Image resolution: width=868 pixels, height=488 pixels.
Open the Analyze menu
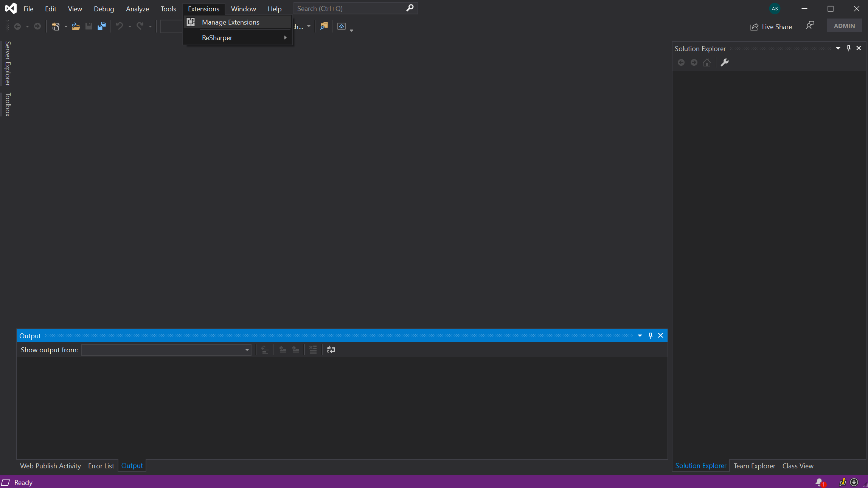tap(137, 9)
